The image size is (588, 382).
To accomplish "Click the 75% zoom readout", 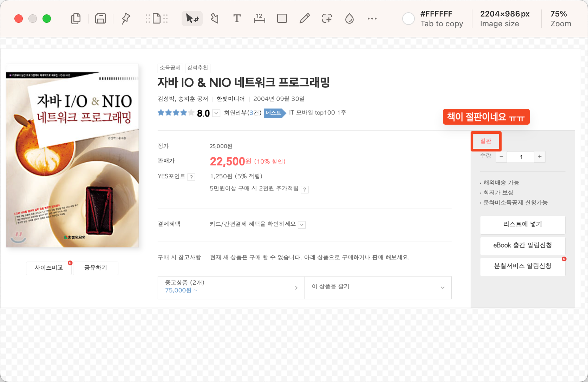I will (x=558, y=14).
